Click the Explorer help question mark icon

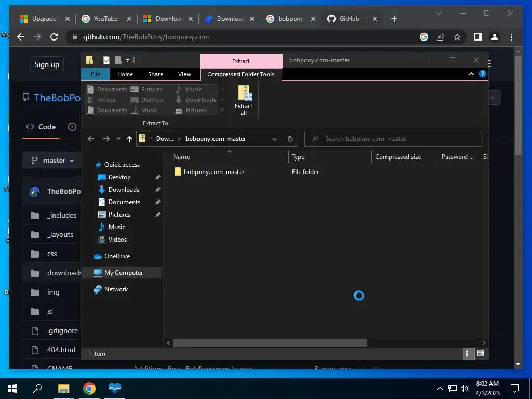pos(483,74)
